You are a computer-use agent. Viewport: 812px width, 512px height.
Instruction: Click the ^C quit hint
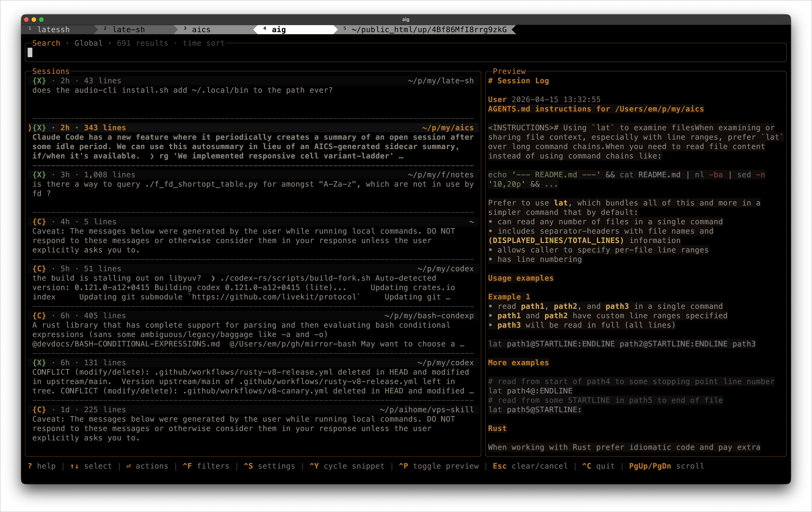point(598,466)
